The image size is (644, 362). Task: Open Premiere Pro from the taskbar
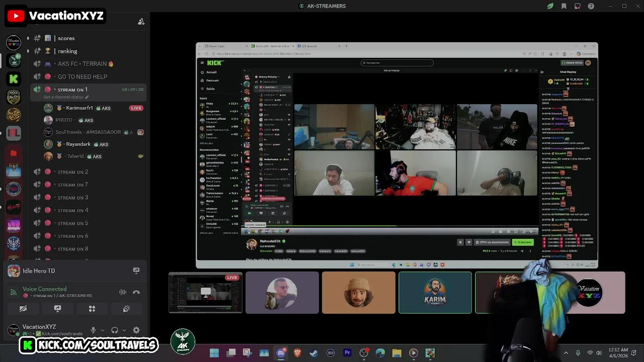coord(347,353)
